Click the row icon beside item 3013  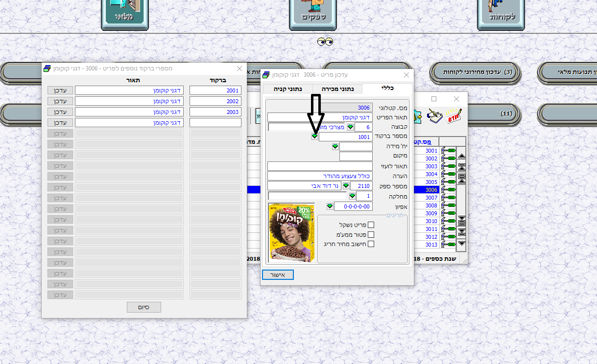tap(447, 245)
